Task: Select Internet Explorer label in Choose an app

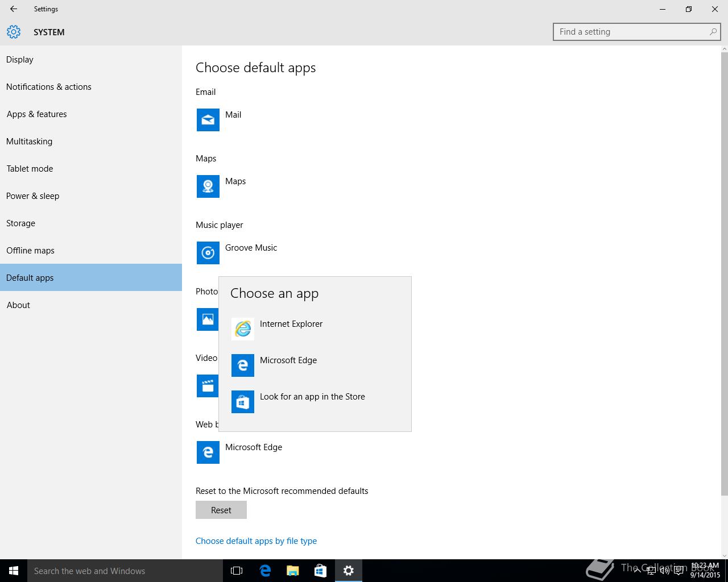Action: (x=291, y=324)
